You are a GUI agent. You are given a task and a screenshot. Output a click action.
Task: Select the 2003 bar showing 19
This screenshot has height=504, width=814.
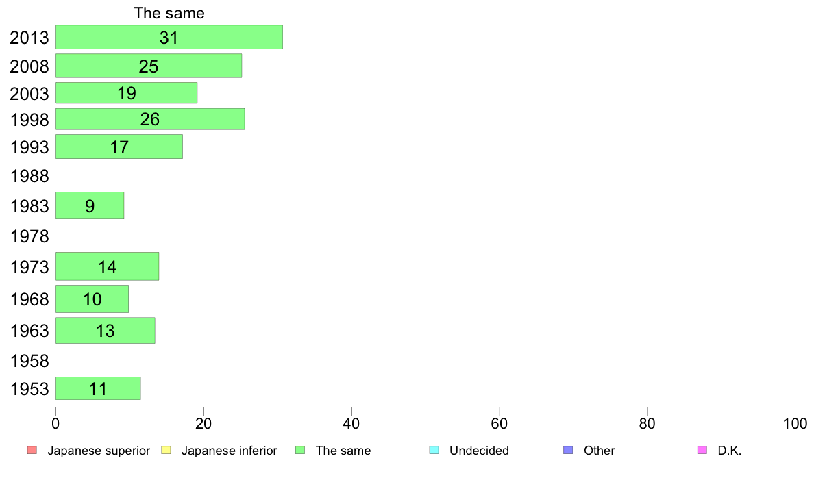click(x=126, y=93)
